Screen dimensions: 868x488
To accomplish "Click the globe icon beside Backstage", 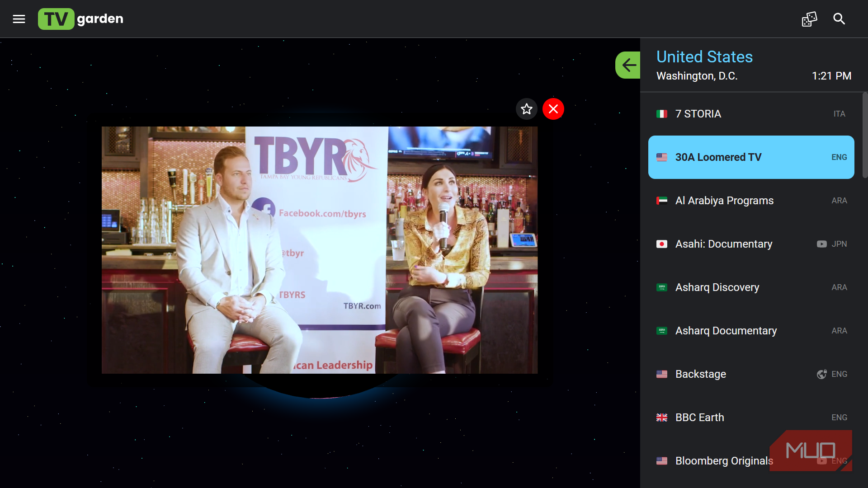I will pyautogui.click(x=821, y=374).
